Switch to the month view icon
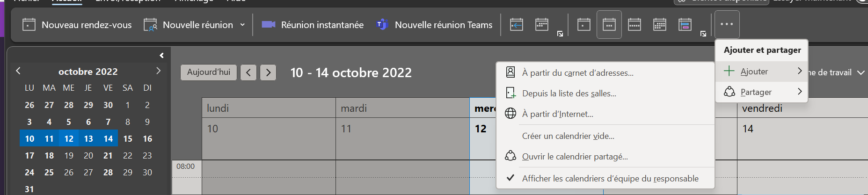This screenshot has height=195, width=868. tap(660, 24)
